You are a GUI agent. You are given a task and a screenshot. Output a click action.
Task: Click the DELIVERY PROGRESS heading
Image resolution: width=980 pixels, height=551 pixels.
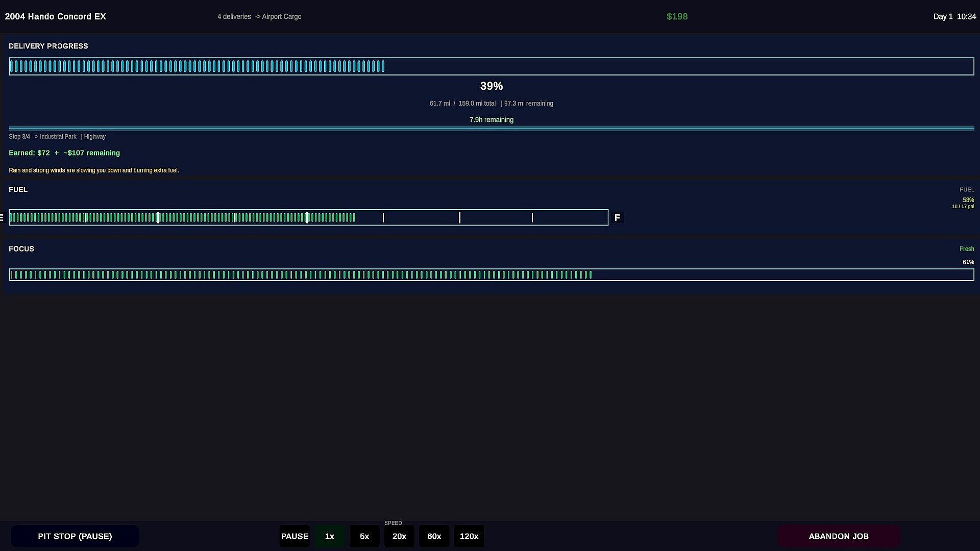[48, 46]
